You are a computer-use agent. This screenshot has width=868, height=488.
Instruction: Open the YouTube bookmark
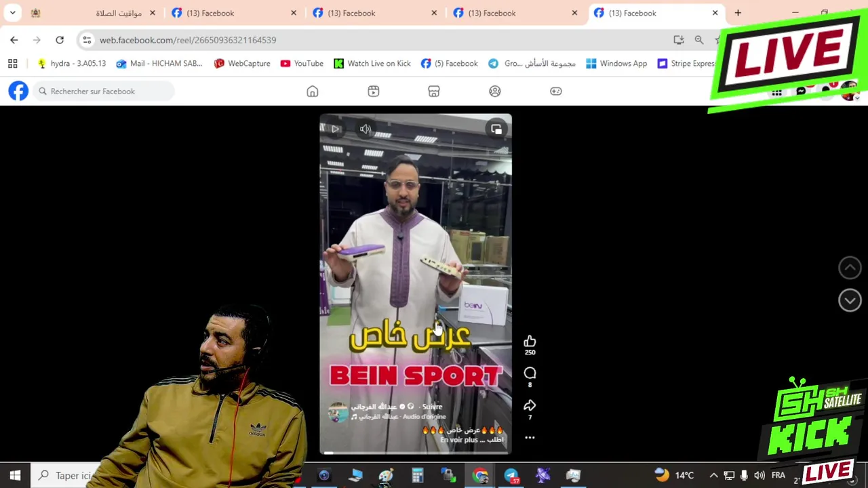click(x=302, y=64)
